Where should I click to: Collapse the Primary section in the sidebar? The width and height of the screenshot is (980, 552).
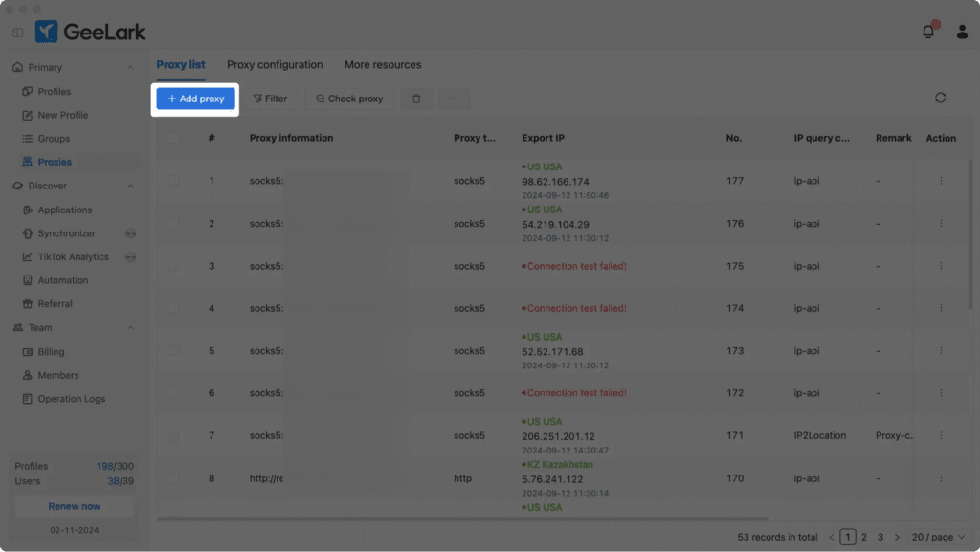132,67
